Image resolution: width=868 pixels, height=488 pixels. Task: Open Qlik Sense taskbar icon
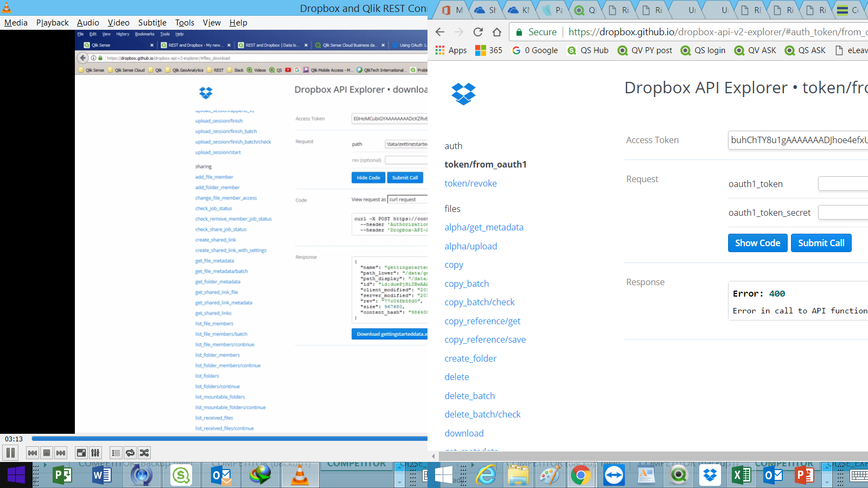pos(181,476)
